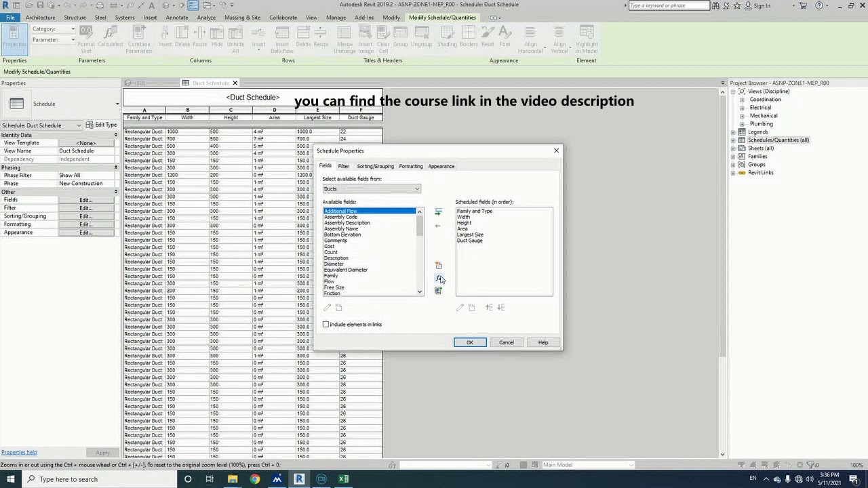The image size is (868, 488).
Task: Collapse the Identity Data properties section
Action: coord(115,135)
